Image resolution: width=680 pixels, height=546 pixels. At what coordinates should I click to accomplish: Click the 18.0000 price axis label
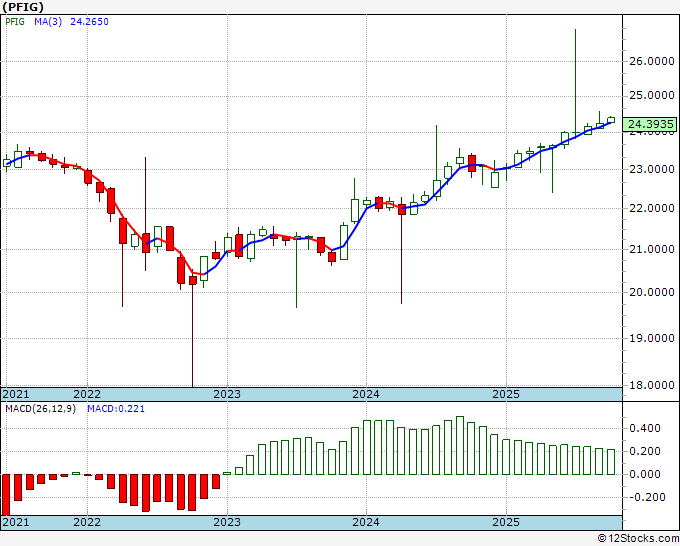coord(652,385)
